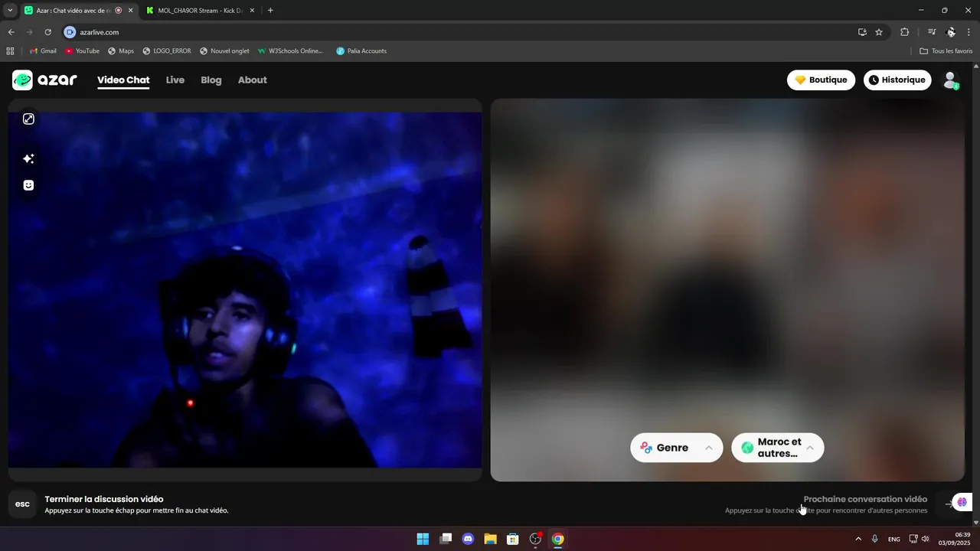Screen dimensions: 980x551
Task: Open Task View on the taskbar
Action: point(446,539)
